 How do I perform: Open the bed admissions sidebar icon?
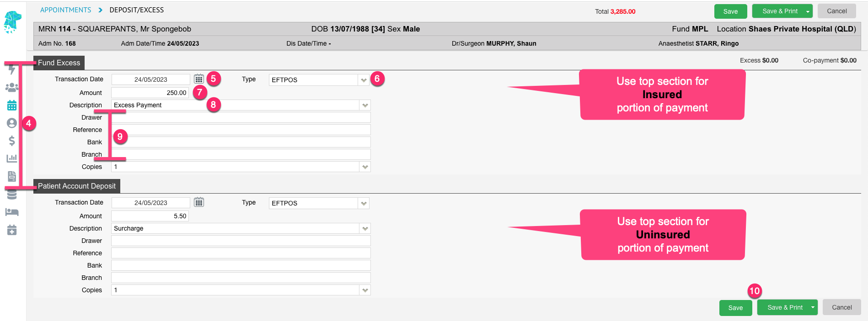coord(12,212)
